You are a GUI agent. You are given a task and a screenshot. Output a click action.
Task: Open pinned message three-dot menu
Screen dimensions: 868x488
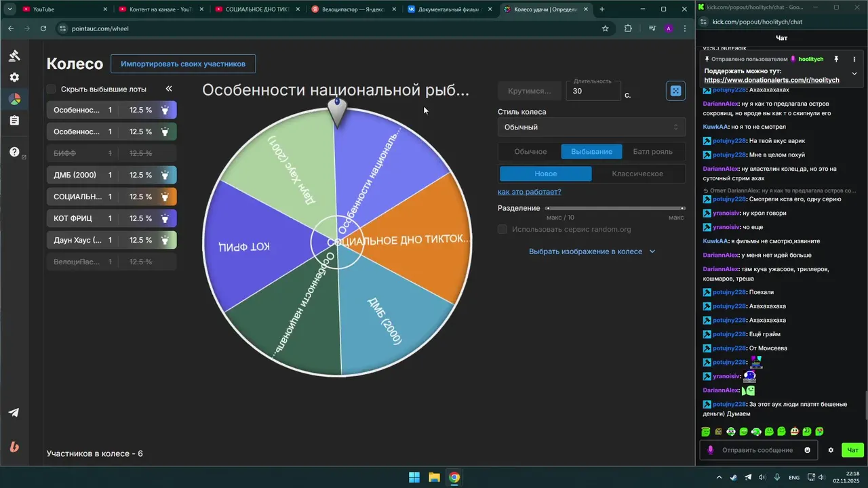854,59
